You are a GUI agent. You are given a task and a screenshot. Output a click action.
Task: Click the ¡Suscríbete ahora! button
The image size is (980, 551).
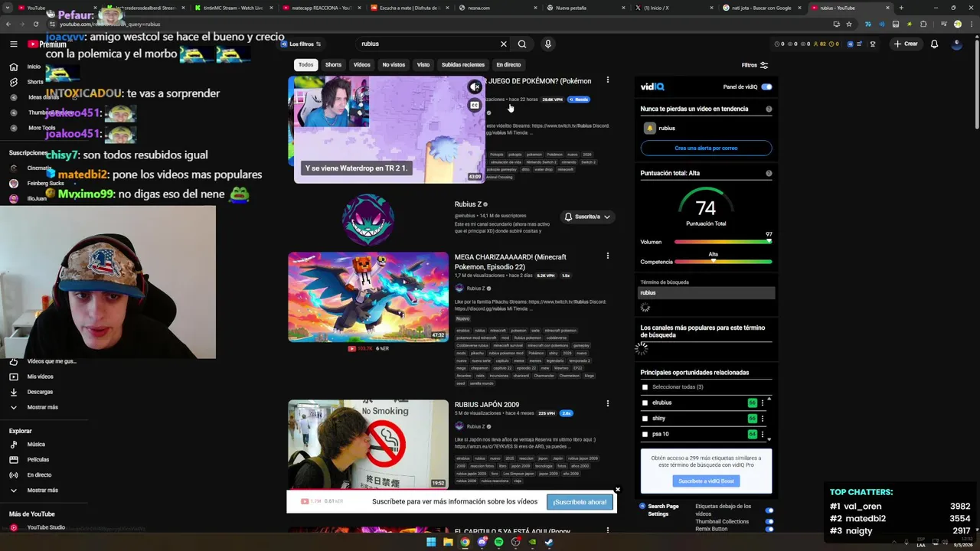tap(580, 502)
